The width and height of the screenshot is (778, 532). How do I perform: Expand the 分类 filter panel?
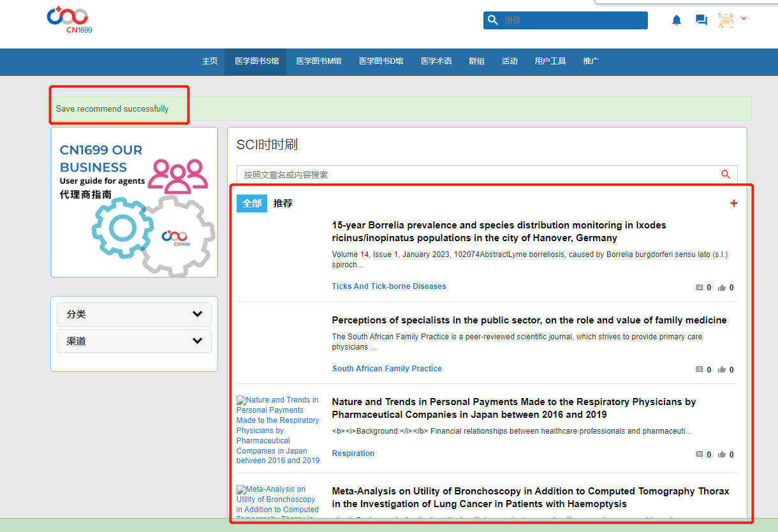point(134,314)
